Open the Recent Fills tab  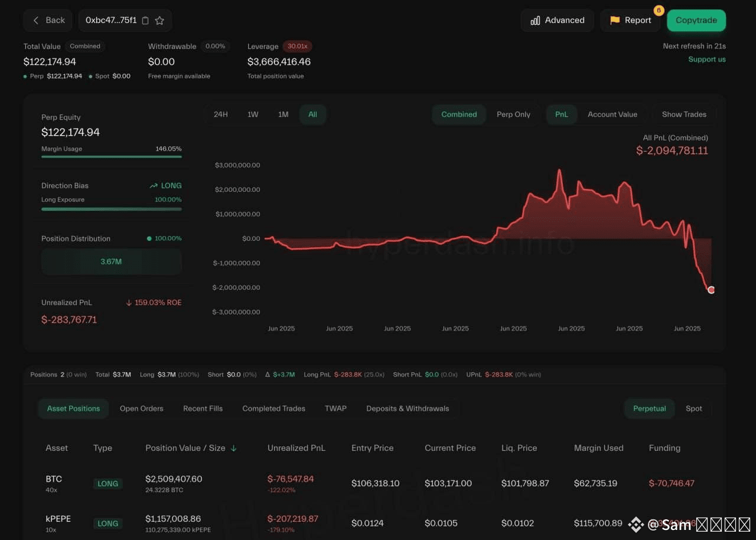203,408
